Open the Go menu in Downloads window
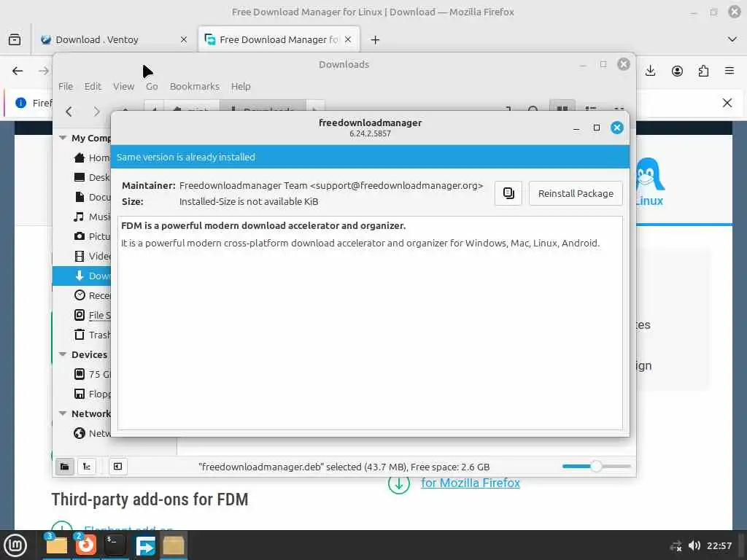The image size is (747, 560). tap(152, 86)
